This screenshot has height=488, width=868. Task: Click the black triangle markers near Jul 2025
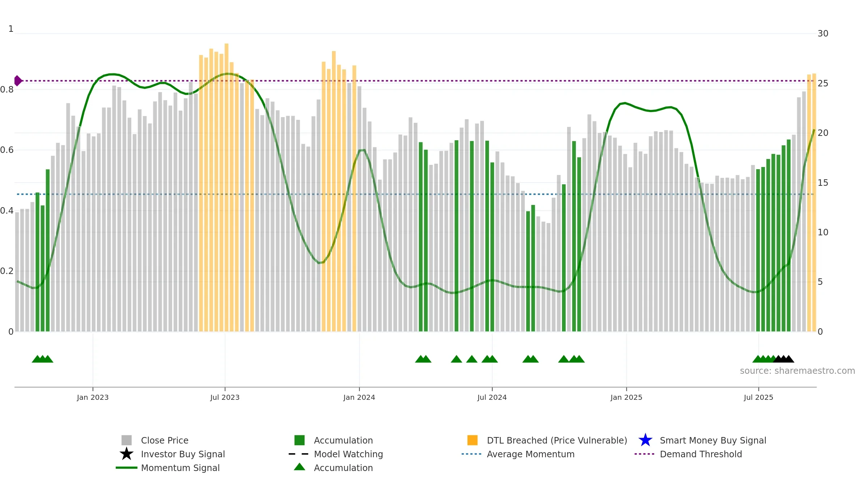point(783,359)
